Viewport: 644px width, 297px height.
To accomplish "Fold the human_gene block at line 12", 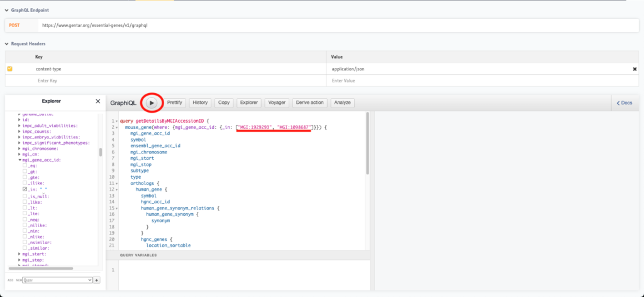I will (x=117, y=189).
